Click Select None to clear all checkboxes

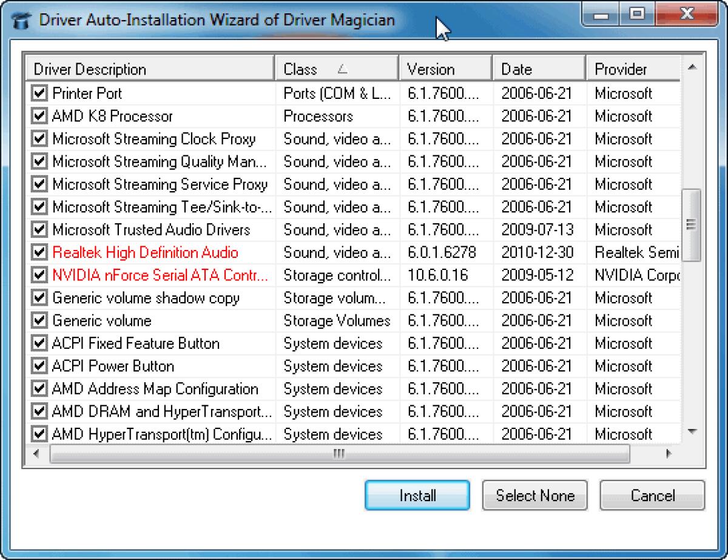[x=534, y=495]
